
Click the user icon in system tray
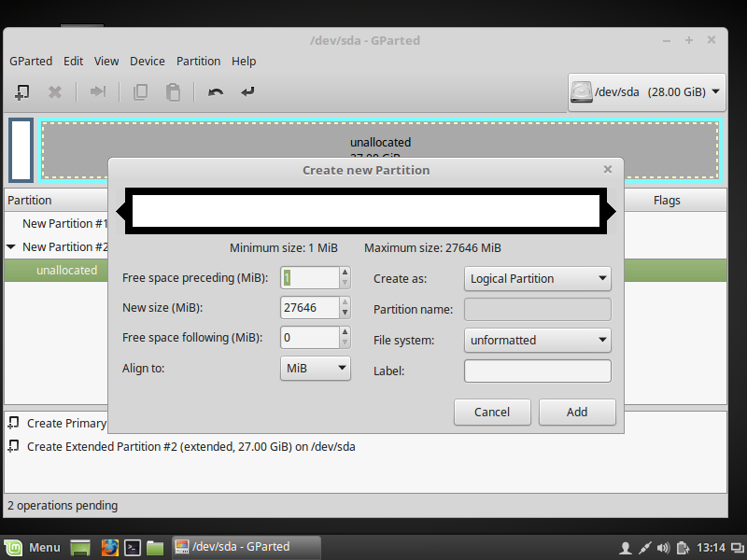pyautogui.click(x=626, y=548)
